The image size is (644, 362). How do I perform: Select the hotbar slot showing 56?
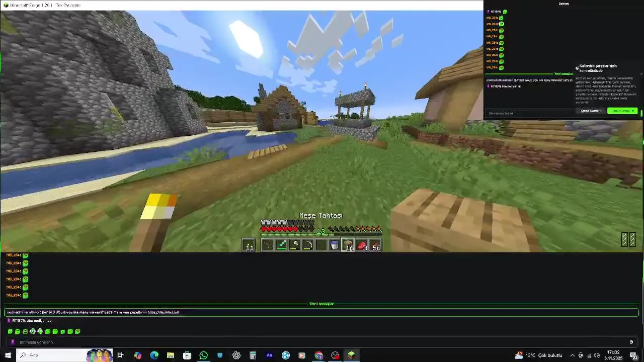point(376,245)
